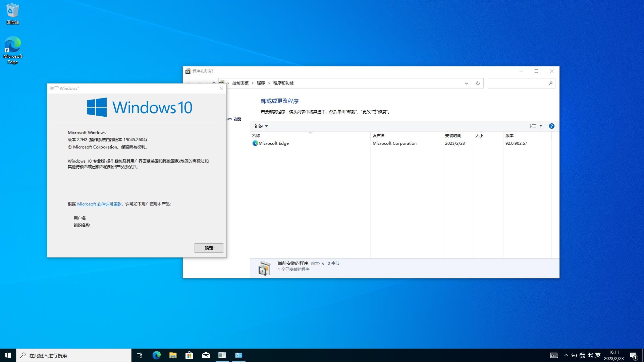644x362 pixels.
Task: Open the volume tray icon
Action: (x=590, y=355)
